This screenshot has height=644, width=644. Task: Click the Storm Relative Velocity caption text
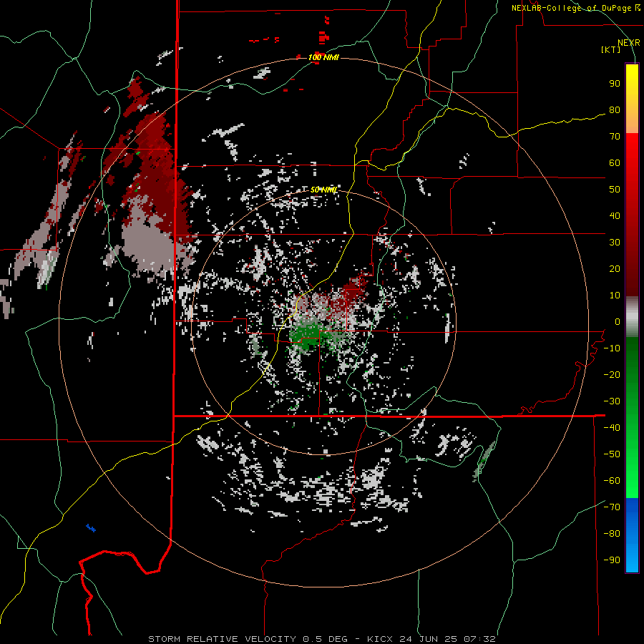[x=322, y=639]
